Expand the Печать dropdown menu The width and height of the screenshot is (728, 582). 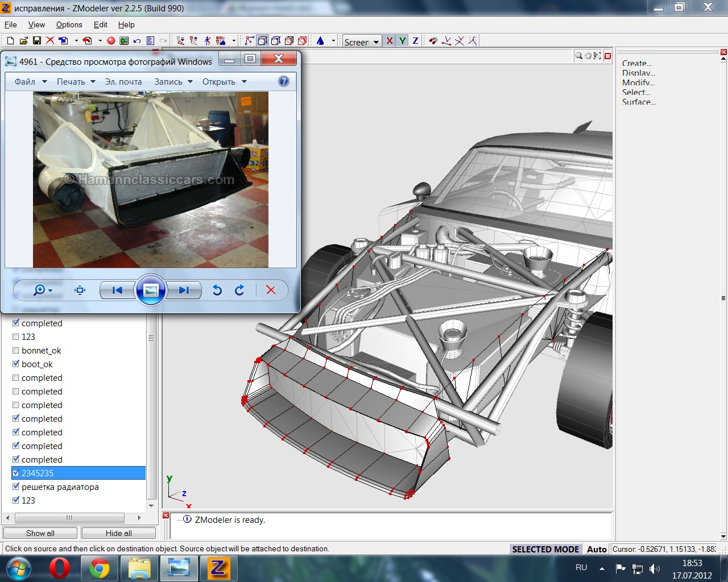click(x=76, y=82)
